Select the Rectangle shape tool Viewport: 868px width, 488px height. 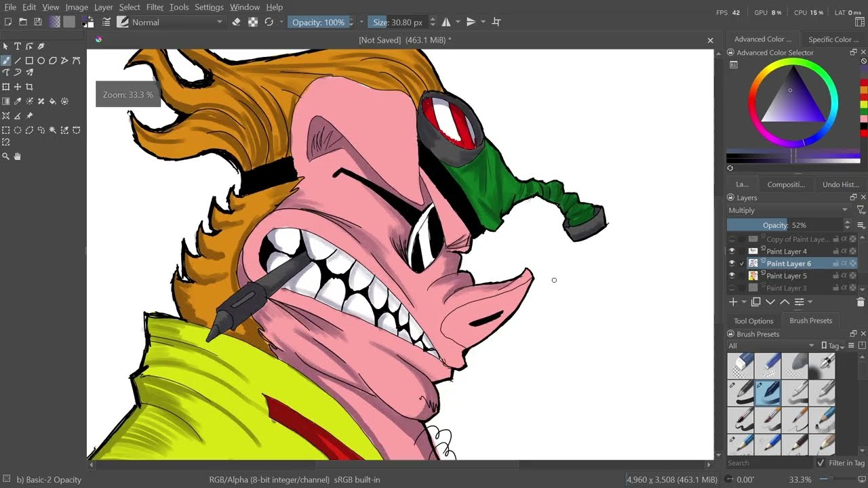coord(29,60)
